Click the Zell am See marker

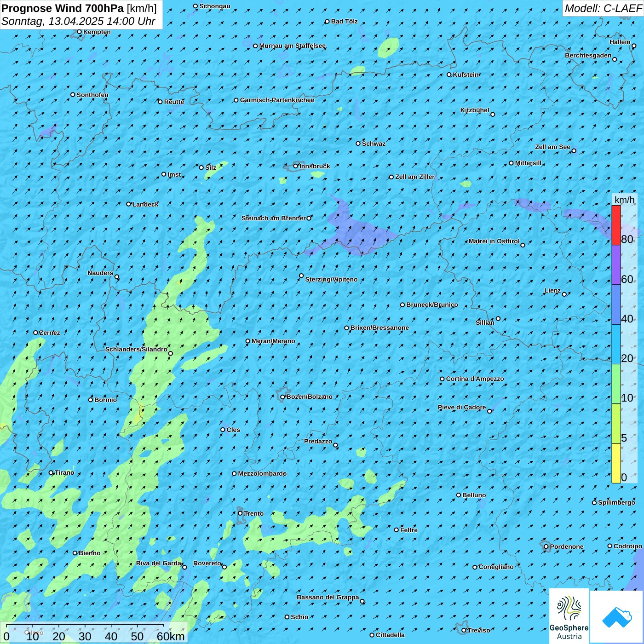tap(574, 151)
